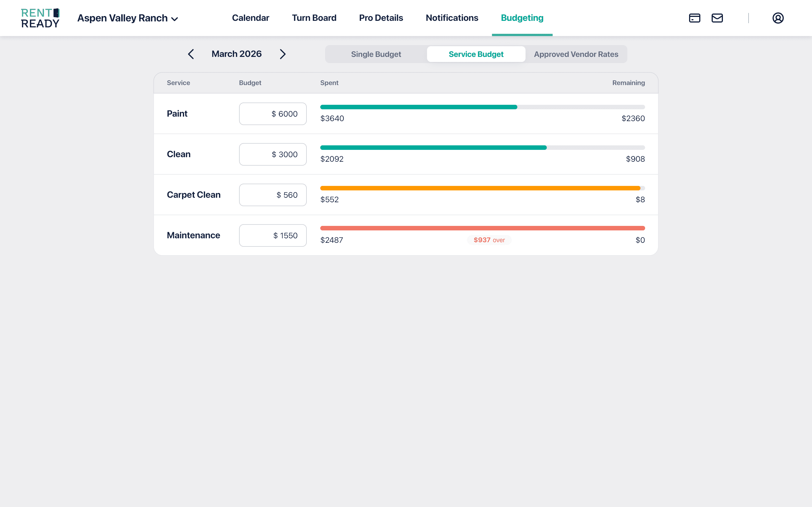Open the Aspen Valley Ranch property selector
The height and width of the screenshot is (507, 812).
[122, 18]
